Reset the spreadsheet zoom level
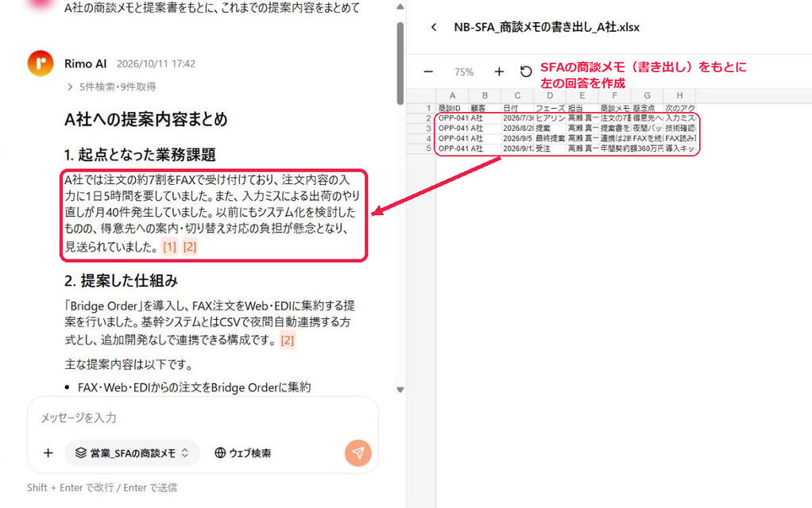812x508 pixels. pos(526,72)
